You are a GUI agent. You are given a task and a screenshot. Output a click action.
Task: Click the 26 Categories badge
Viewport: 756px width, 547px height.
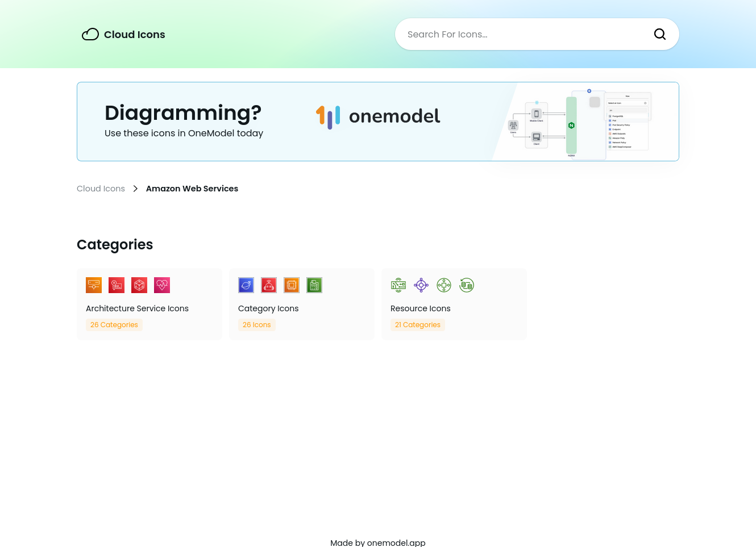pos(114,325)
